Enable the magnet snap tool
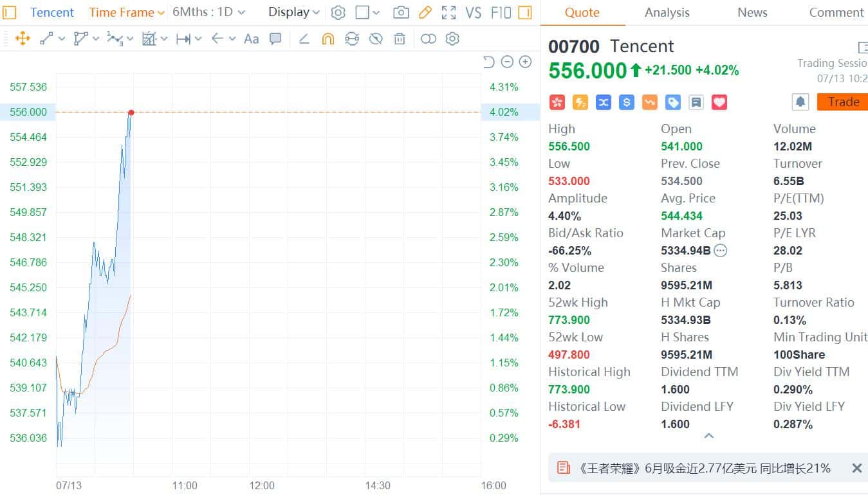The image size is (868, 495). [328, 39]
